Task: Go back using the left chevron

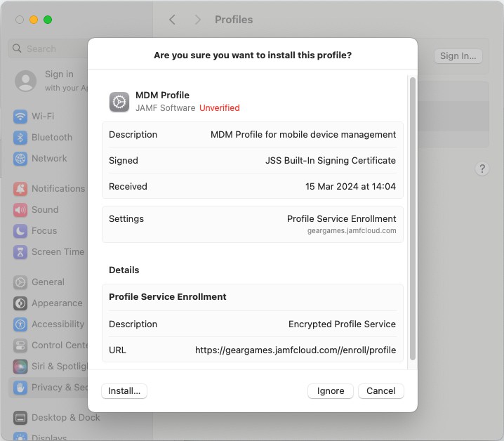Action: click(173, 20)
